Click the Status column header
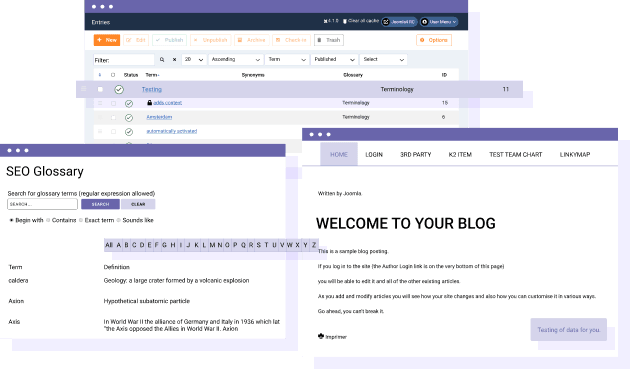Screen dimensions: 630x369 [131, 75]
